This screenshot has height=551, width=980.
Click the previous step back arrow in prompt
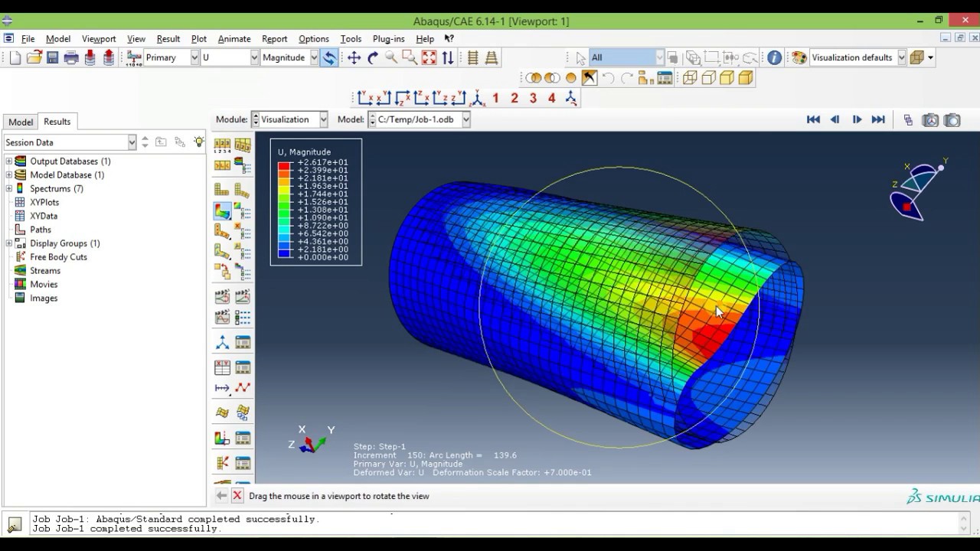click(221, 496)
